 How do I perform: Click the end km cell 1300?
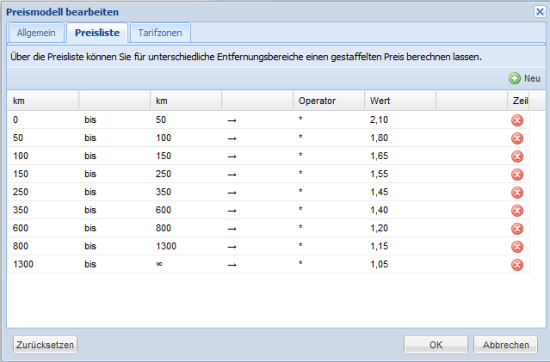click(186, 246)
